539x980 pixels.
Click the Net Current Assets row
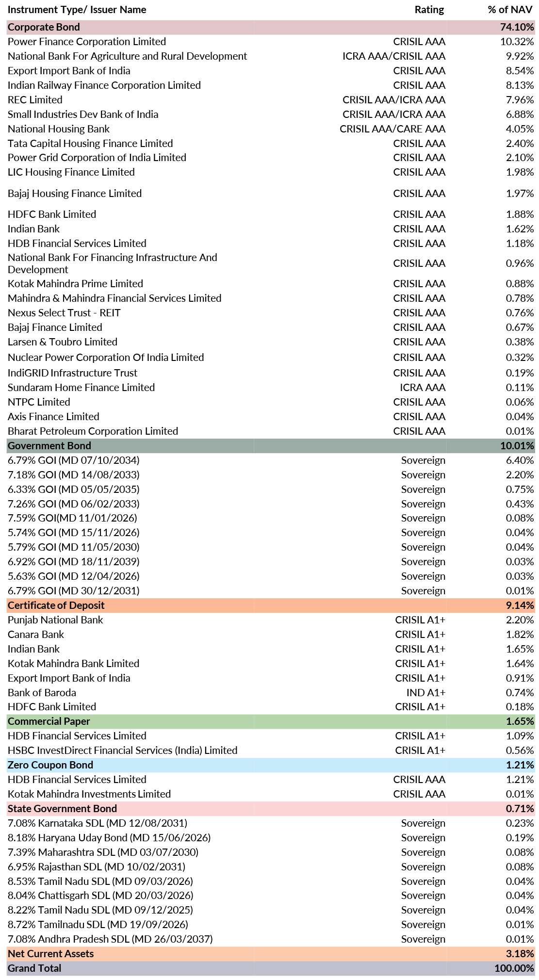click(271, 953)
